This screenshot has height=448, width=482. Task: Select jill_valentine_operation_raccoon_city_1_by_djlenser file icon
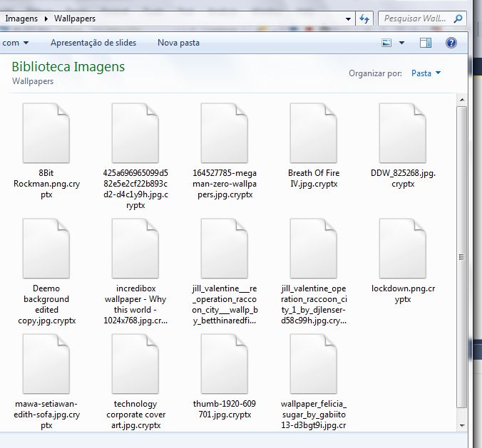(314, 249)
